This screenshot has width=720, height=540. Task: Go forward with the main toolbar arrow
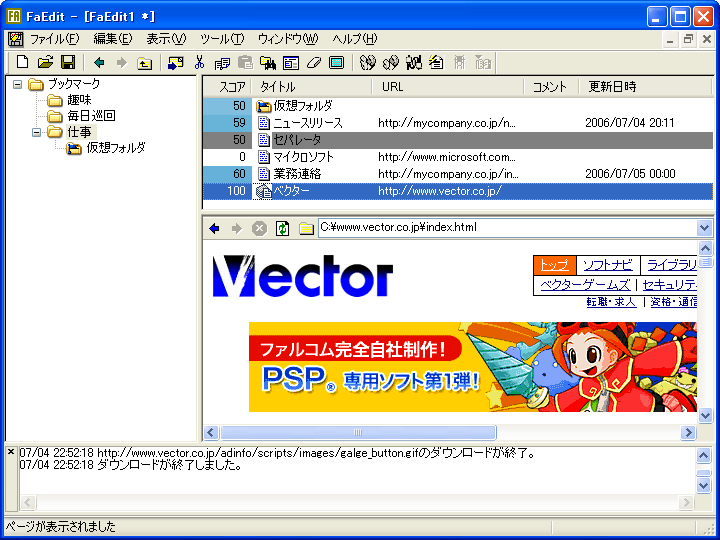point(122,62)
